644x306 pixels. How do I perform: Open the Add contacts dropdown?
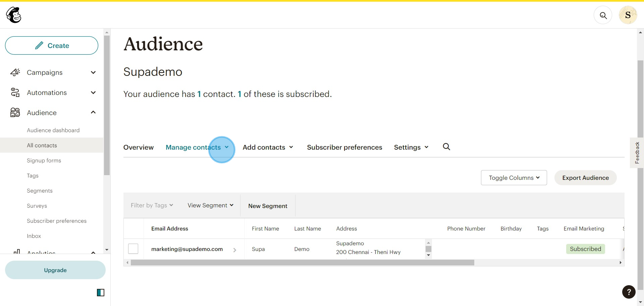268,147
